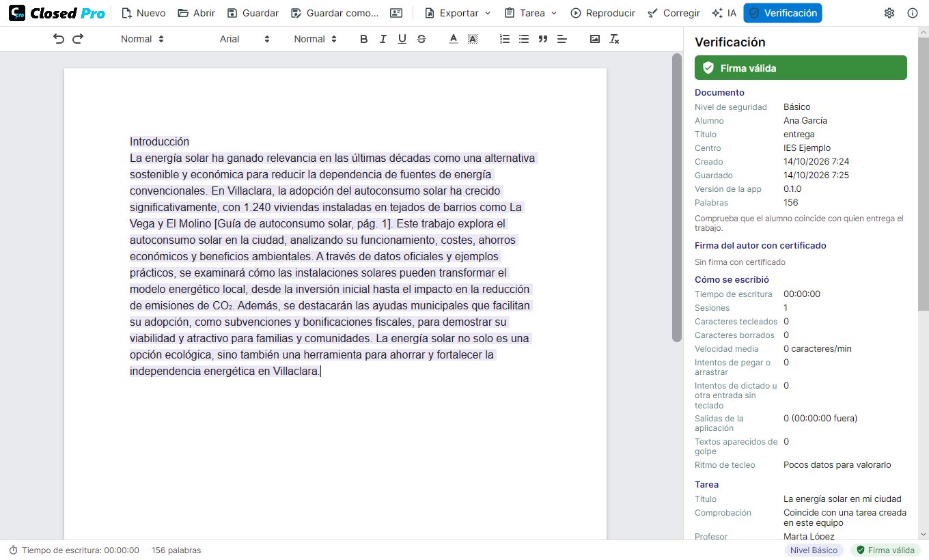Open the paragraph style Normal dropdown
This screenshot has width=929, height=560.
click(142, 39)
